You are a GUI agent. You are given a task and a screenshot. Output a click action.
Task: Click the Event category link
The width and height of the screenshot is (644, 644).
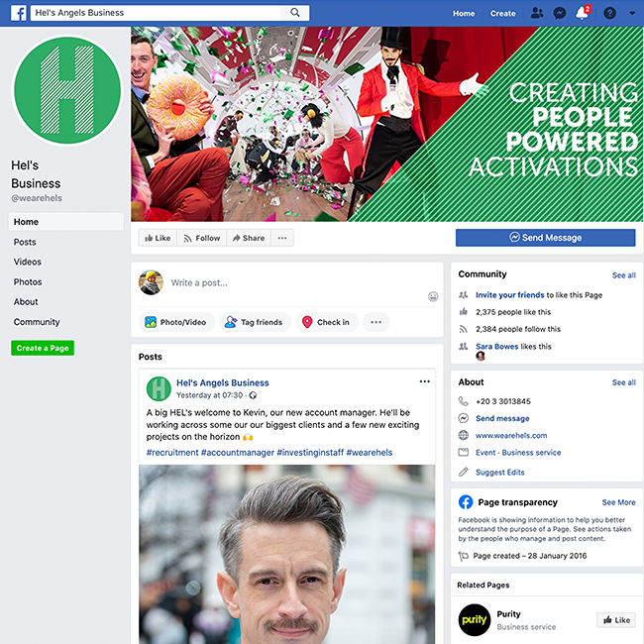[x=485, y=453]
